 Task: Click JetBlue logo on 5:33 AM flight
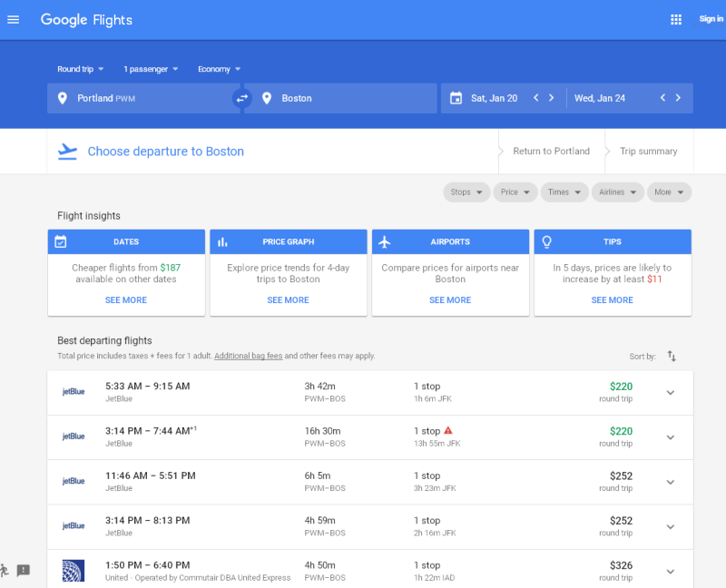click(74, 392)
